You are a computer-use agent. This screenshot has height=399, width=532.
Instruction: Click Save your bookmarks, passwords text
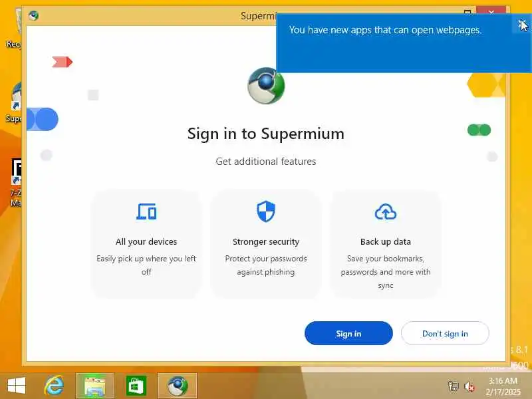coord(386,272)
